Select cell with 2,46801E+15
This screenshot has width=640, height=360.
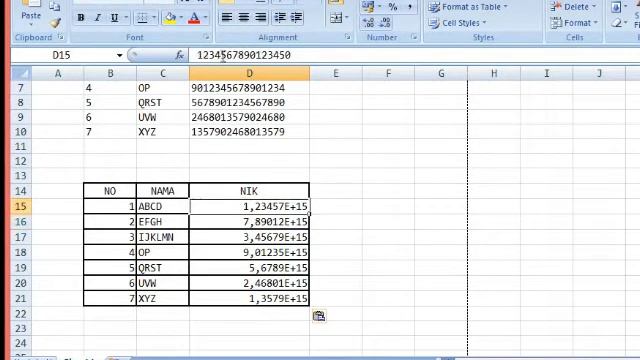tap(249, 283)
